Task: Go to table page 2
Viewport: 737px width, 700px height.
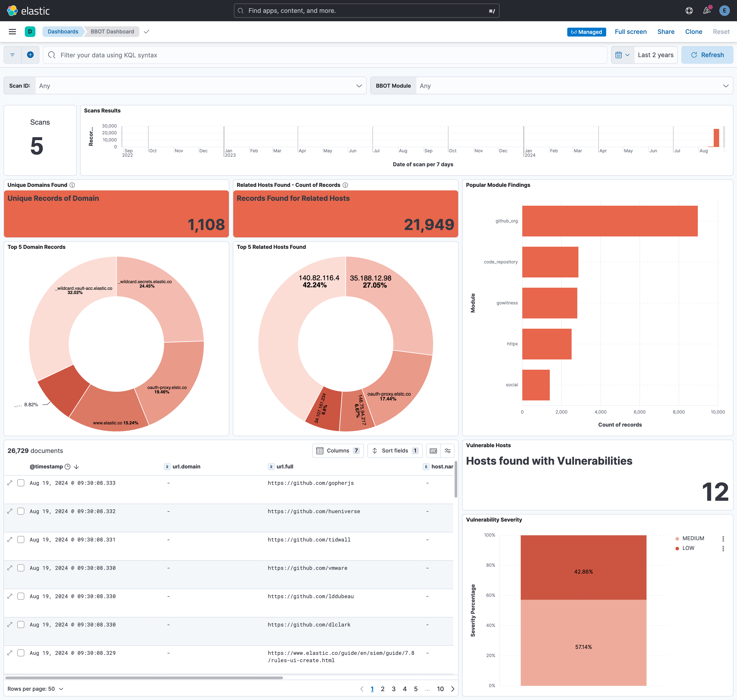Action: (383, 689)
